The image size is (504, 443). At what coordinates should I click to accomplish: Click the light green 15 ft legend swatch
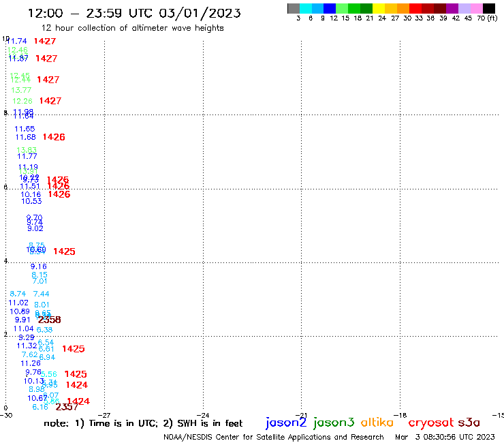pos(342,8)
